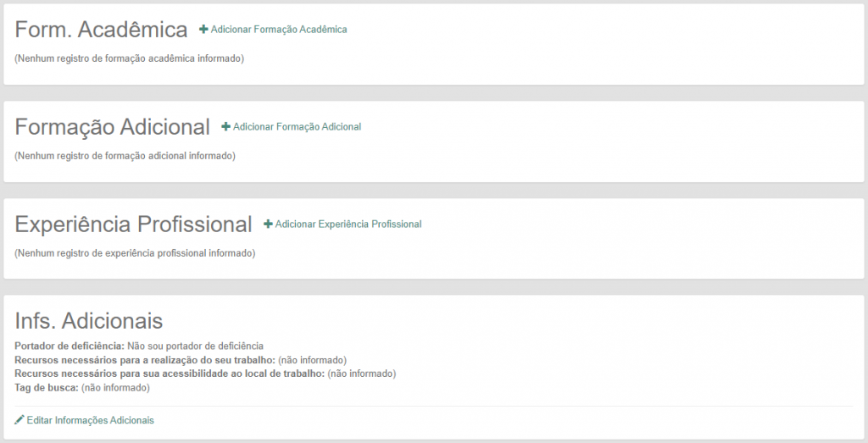The width and height of the screenshot is (868, 443).
Task: Click the Experiência Profissional section heading
Action: (x=133, y=224)
